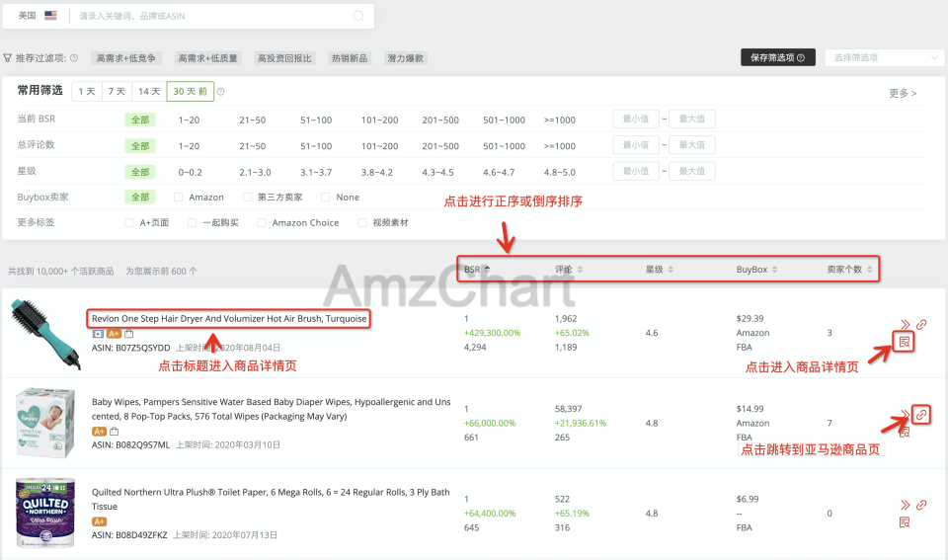948x560 pixels.
Task: Click help icon beside 推荐过滤项 label
Action: (x=74, y=58)
